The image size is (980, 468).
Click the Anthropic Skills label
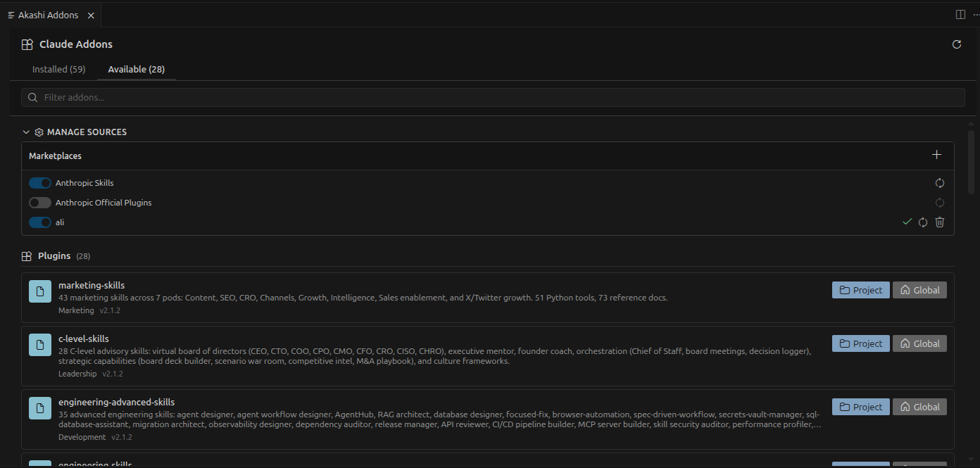tap(84, 183)
